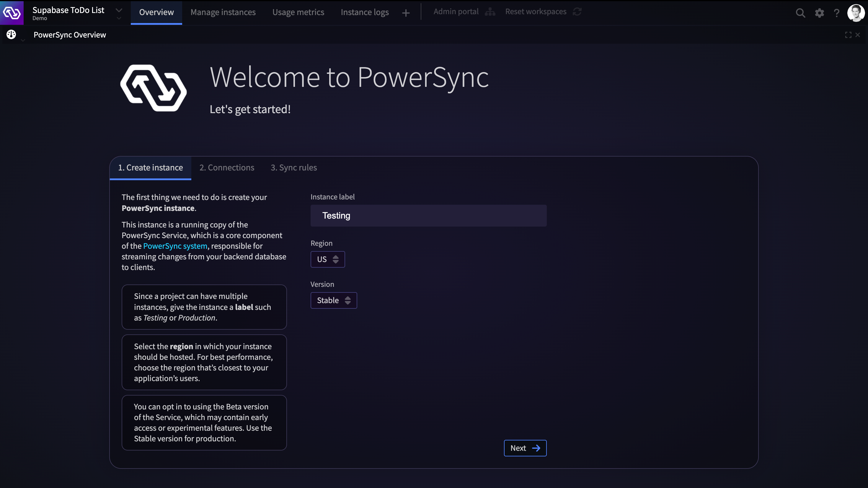Image resolution: width=868 pixels, height=488 pixels.
Task: Open help with the question mark icon
Action: pyautogui.click(x=837, y=13)
